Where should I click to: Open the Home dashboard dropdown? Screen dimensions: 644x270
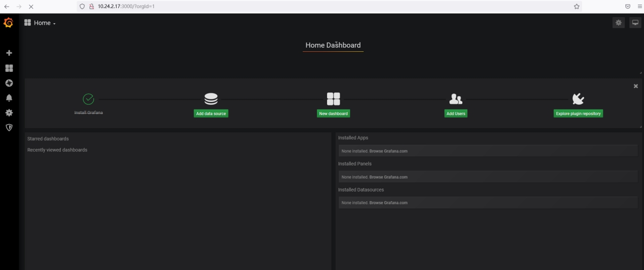click(x=40, y=23)
